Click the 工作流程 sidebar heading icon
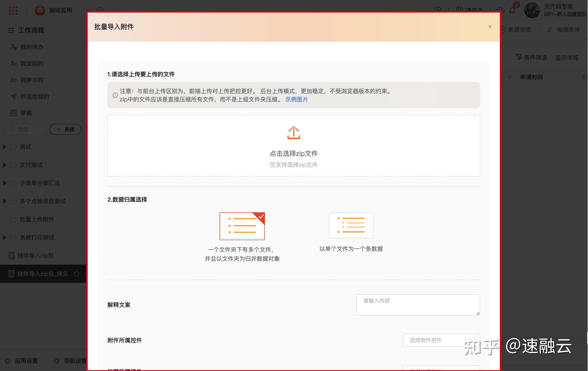Screen dimensions: 588x371 pyautogui.click(x=11, y=30)
